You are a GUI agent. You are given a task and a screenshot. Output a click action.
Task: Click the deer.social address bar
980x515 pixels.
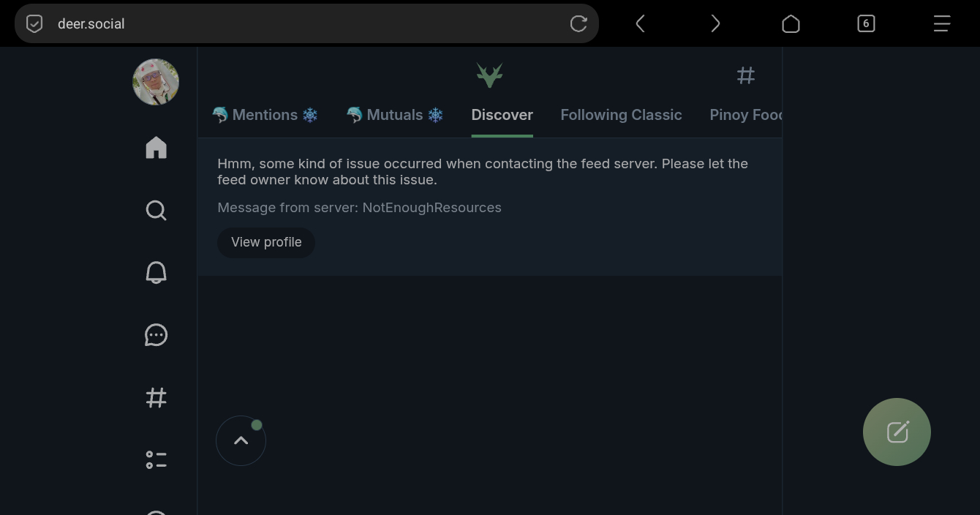tap(293, 23)
